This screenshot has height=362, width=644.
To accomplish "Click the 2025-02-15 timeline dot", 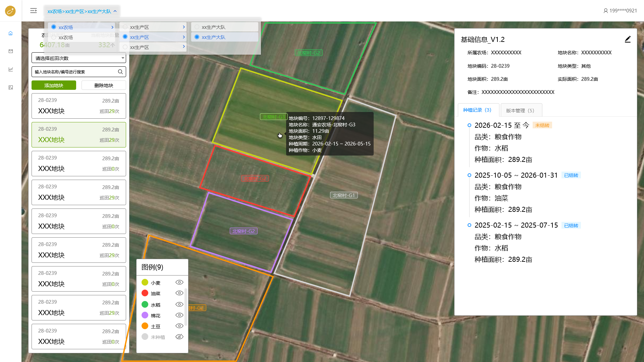I will click(469, 225).
